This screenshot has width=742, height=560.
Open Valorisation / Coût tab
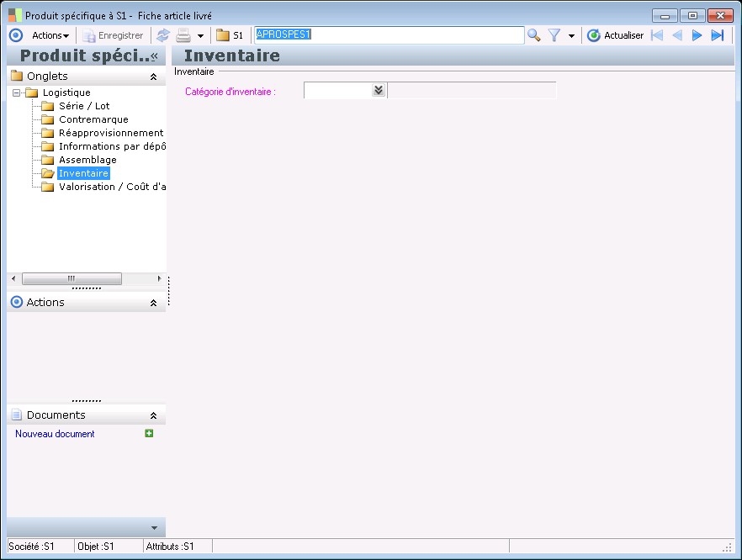112,187
